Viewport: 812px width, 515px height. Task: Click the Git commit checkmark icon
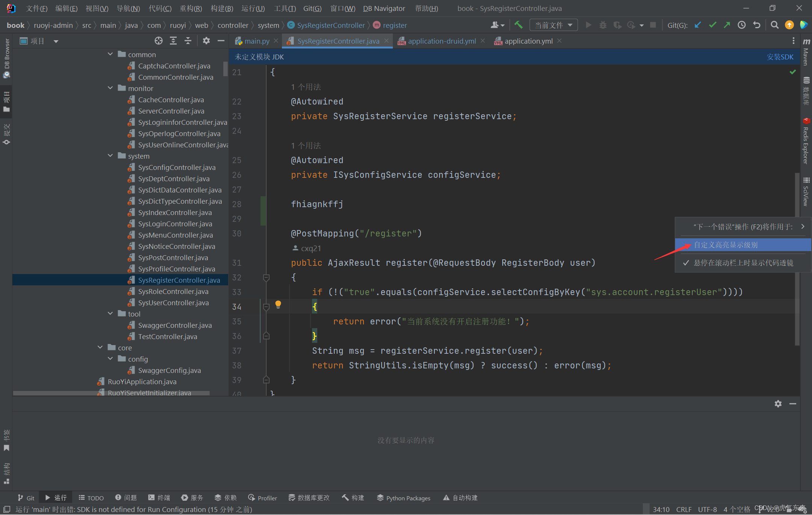tap(712, 25)
